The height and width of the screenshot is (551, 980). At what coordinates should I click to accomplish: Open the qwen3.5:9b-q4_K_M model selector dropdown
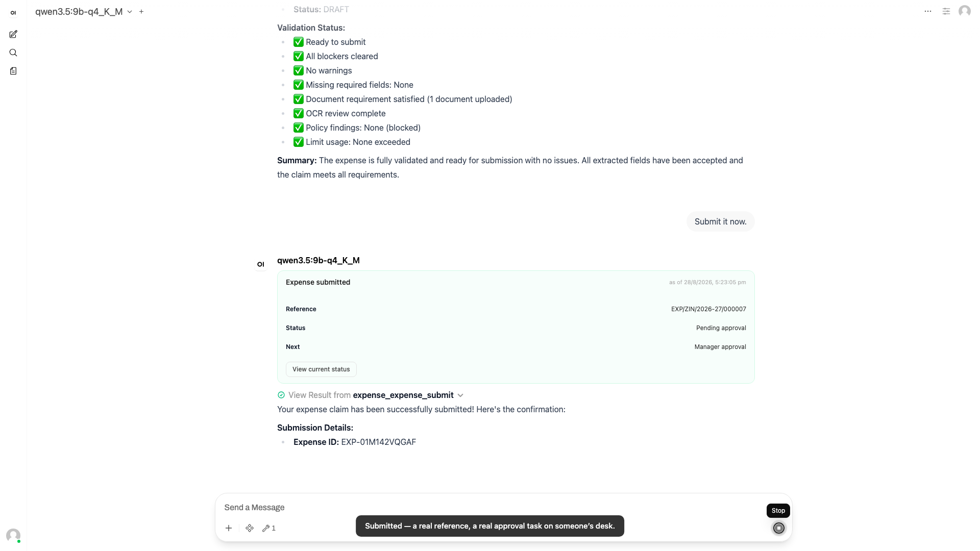coord(84,11)
